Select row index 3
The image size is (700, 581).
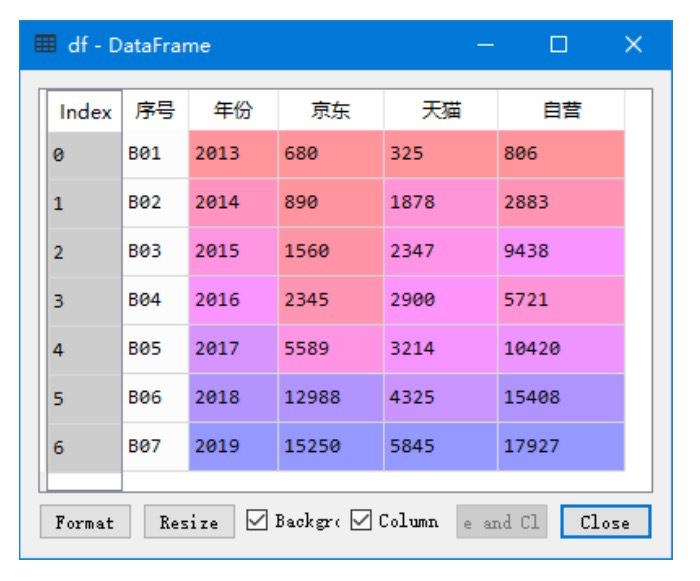point(84,301)
